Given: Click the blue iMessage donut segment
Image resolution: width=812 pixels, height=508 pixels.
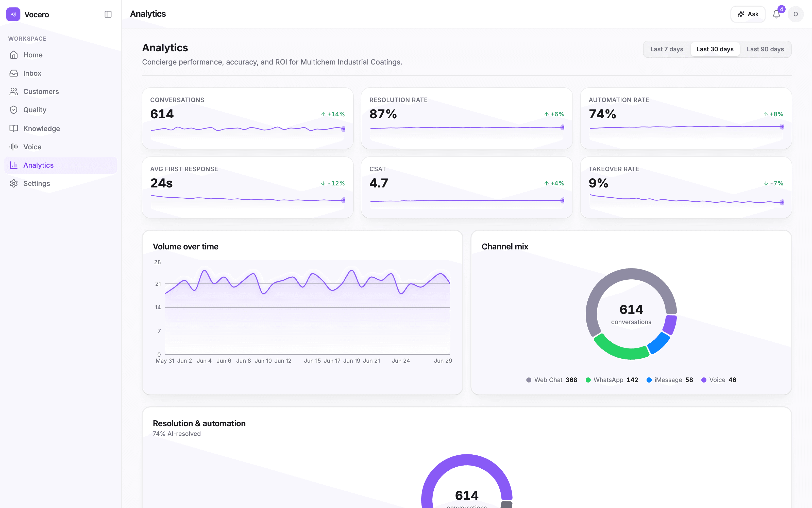Looking at the screenshot, I should (x=659, y=343).
